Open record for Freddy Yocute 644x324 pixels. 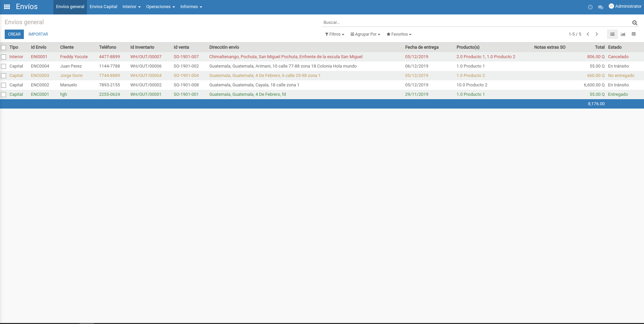click(x=74, y=57)
